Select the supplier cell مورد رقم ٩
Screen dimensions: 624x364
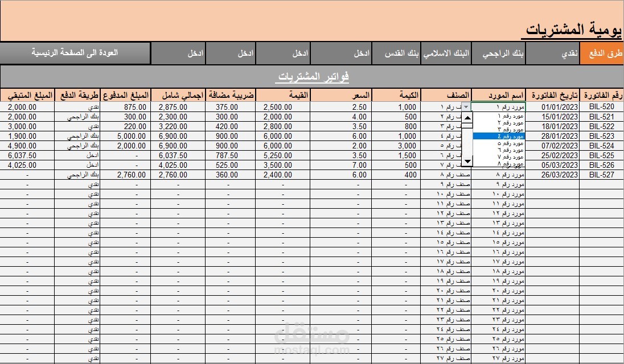[x=498, y=184]
